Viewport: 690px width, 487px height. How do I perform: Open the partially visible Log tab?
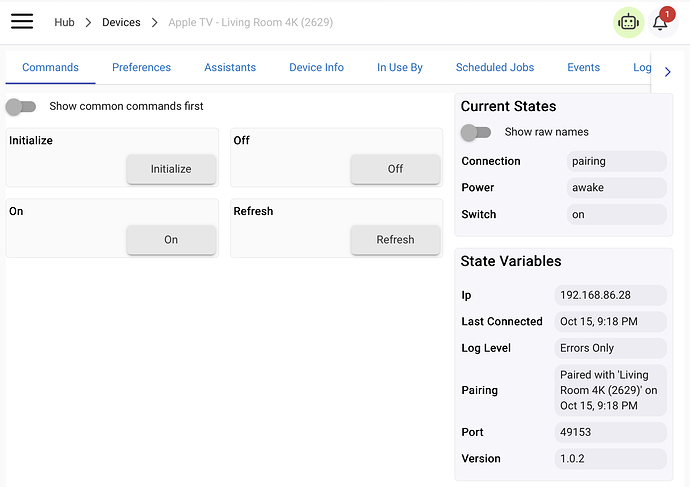point(642,67)
